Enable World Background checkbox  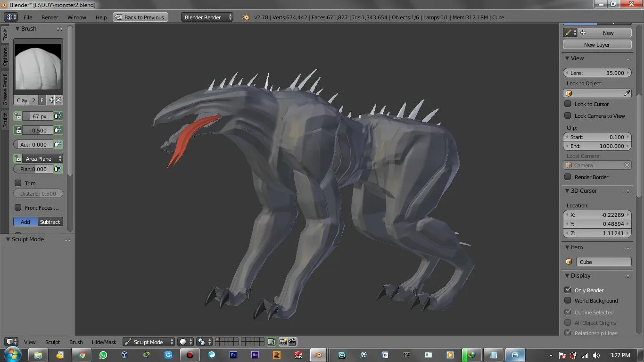click(568, 300)
